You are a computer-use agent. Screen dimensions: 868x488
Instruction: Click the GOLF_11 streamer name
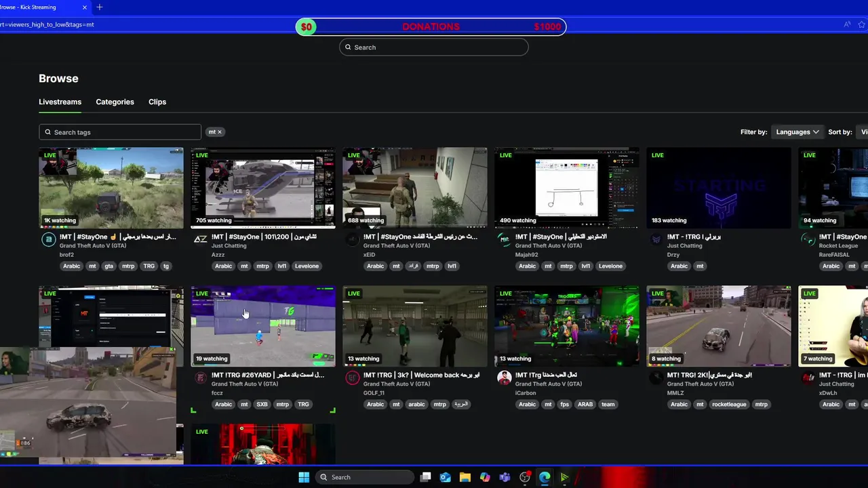click(374, 393)
